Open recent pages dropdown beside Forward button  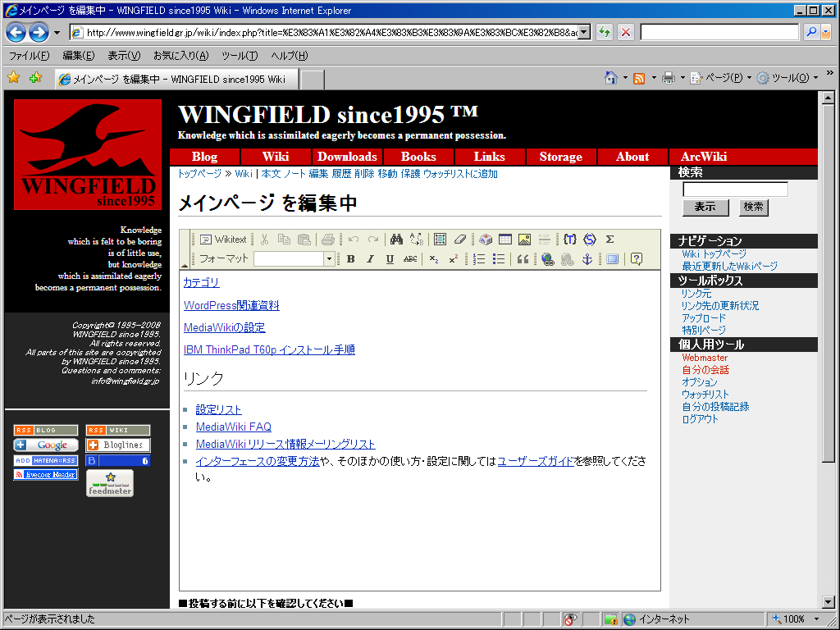(x=57, y=33)
